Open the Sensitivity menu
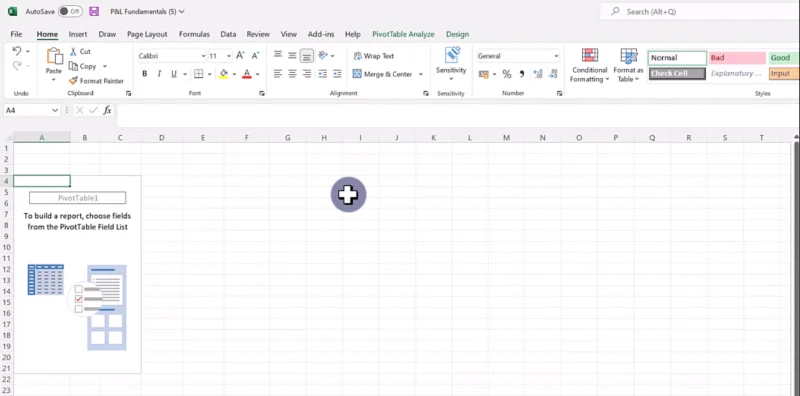Viewport: 800px width, 396px height. point(452,64)
